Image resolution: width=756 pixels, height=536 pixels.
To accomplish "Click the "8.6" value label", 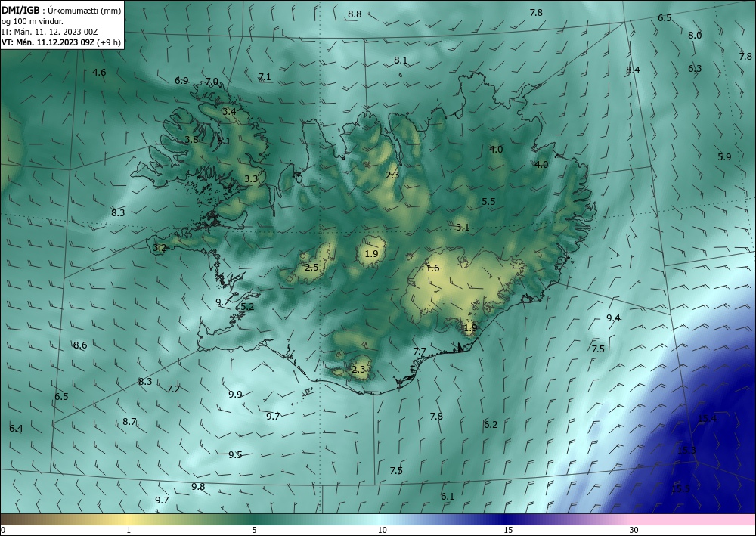I will (80, 345).
